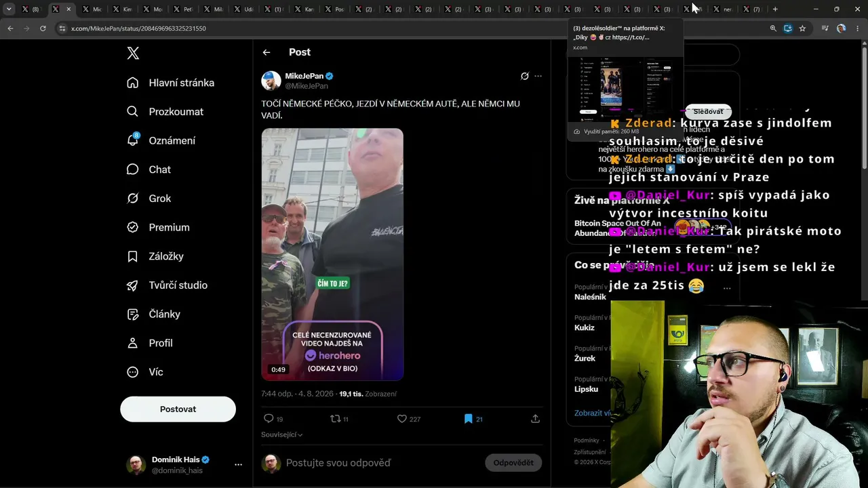Screen dimensions: 868x488
Task: Toggle the bookmark icon showing 21
Action: point(468,419)
